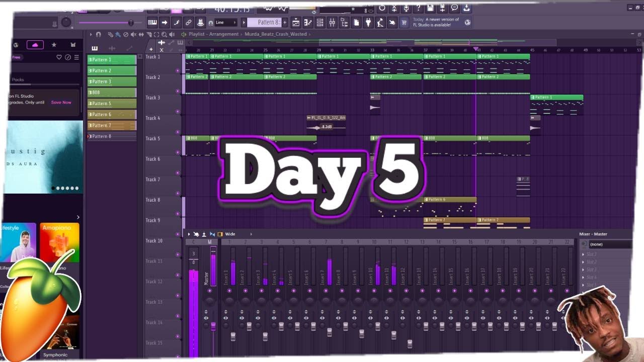
Task: Open the mixer input (none) dropdown
Action: [611, 244]
